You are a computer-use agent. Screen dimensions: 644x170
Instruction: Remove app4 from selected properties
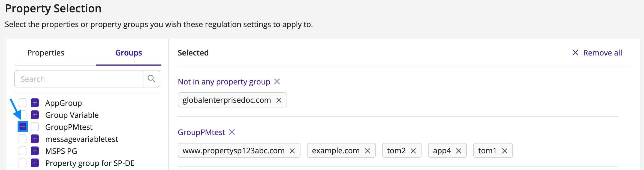coord(459,151)
